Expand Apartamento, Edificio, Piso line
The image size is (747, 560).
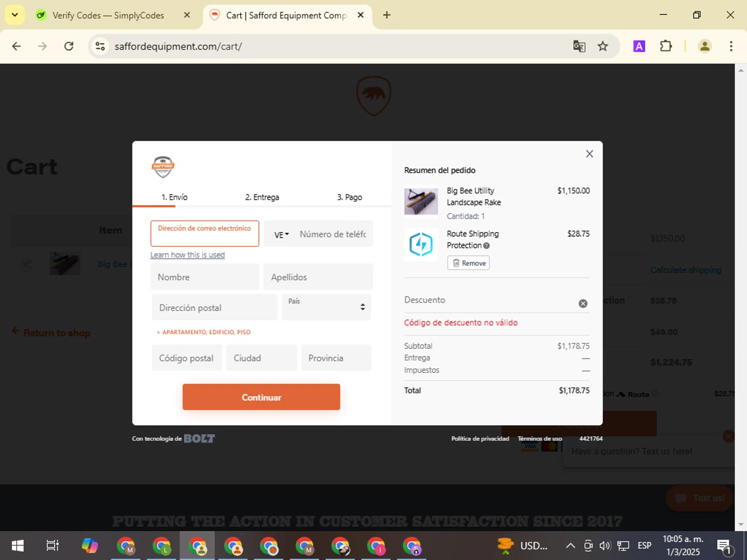point(204,332)
